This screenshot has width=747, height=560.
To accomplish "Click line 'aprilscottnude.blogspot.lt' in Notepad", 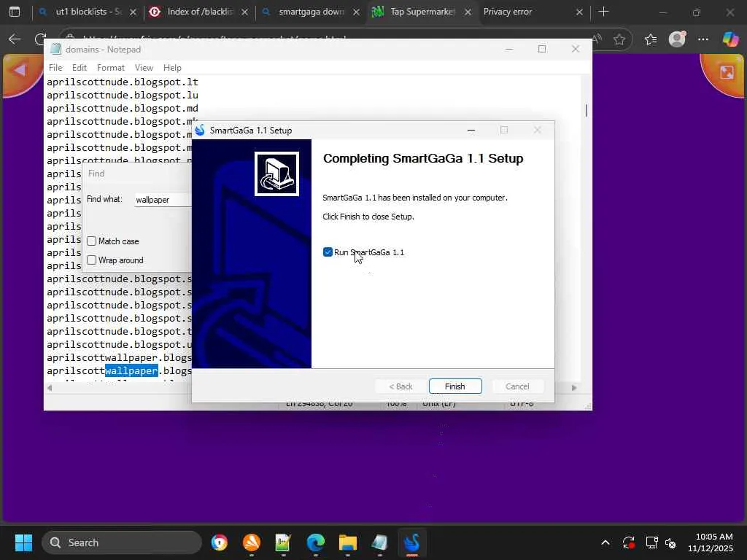I will point(123,82).
